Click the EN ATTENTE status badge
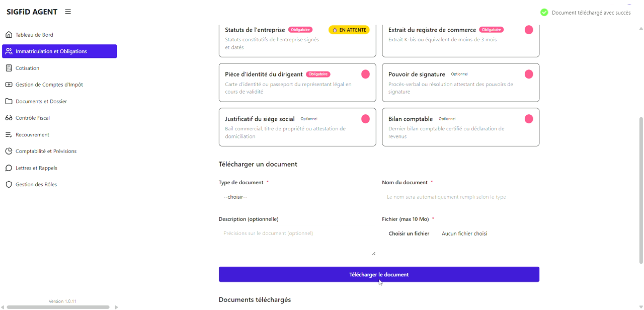644x310 pixels. [x=349, y=30]
